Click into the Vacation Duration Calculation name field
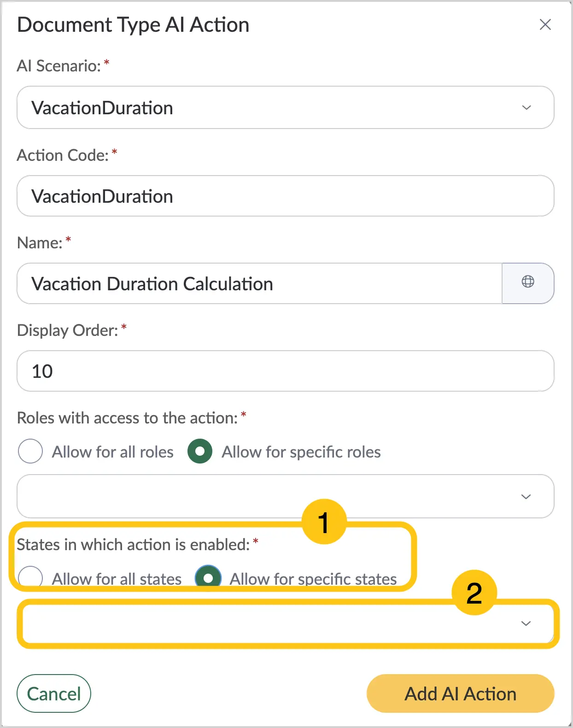Screen dimensions: 573x728 click(259, 283)
